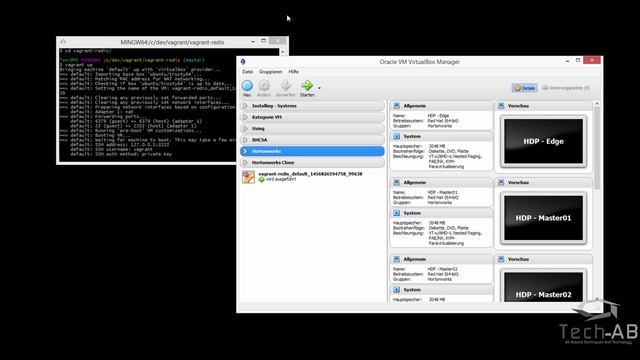Click the HDP - Master02 preview thumbnail
This screenshot has width=640, height=360.
(543, 286)
